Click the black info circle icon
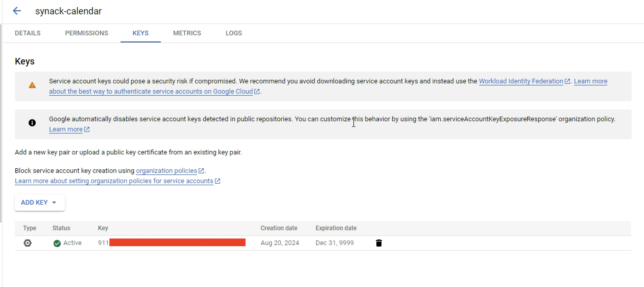The height and width of the screenshot is (287, 644). tap(32, 123)
